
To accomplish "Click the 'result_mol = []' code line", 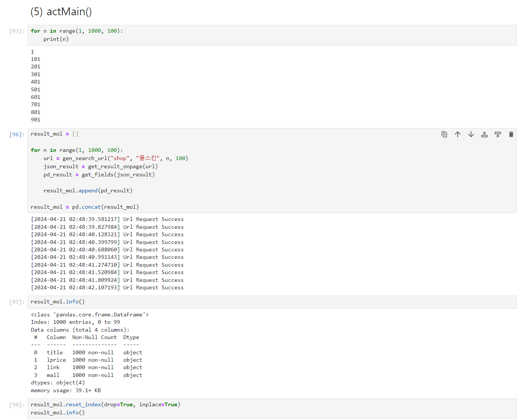I will 55,134.
